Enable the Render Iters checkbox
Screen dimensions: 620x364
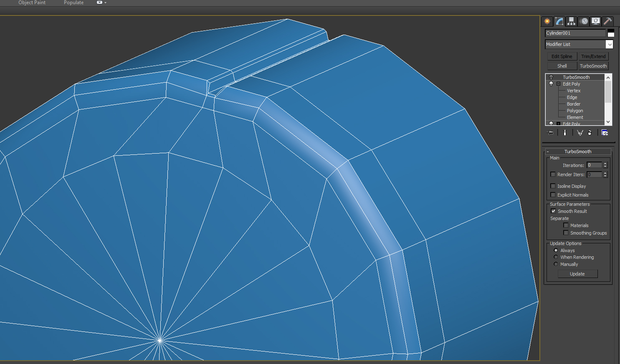[553, 174]
